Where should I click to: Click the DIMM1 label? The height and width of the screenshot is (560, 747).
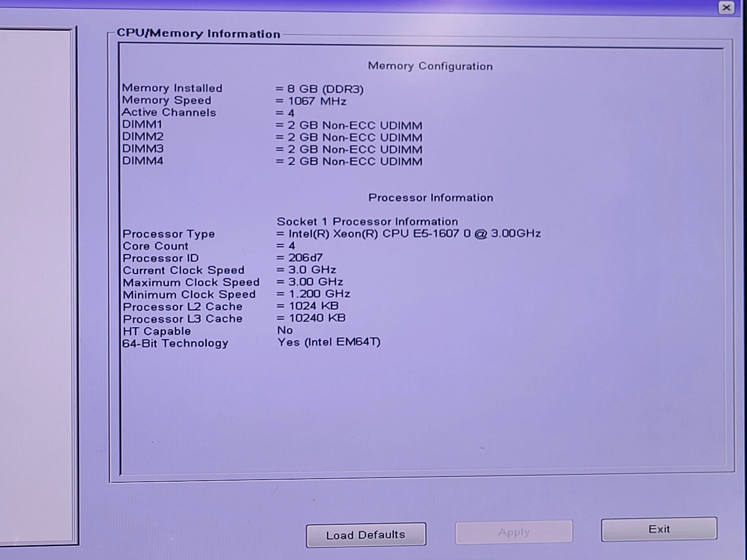click(142, 124)
